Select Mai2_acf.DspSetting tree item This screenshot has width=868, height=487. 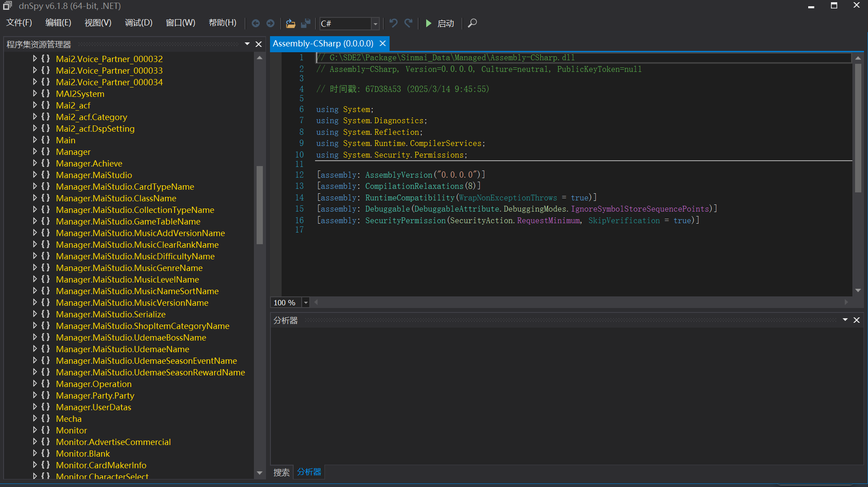point(95,129)
